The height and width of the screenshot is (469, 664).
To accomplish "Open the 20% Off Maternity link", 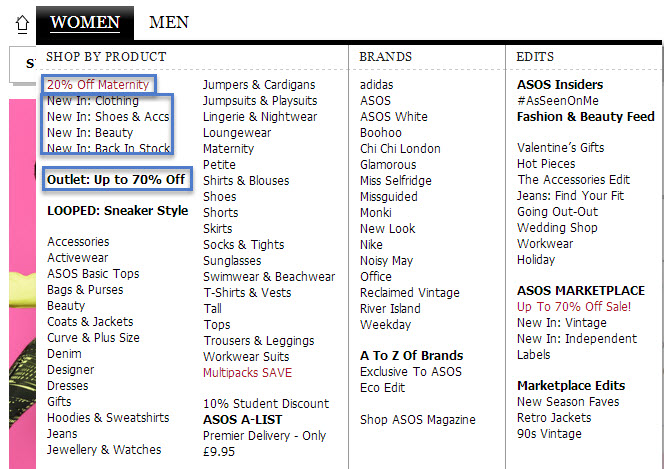I will point(98,85).
